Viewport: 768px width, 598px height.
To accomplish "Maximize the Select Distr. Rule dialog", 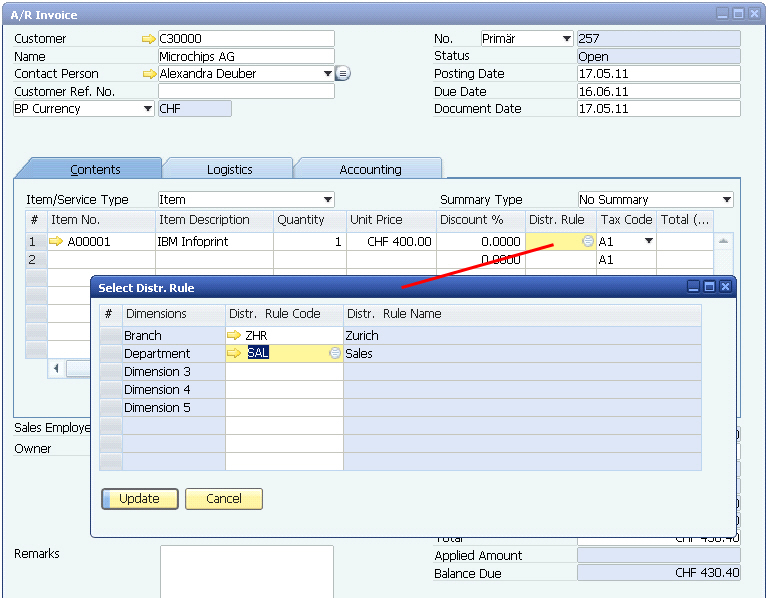I will tap(709, 287).
